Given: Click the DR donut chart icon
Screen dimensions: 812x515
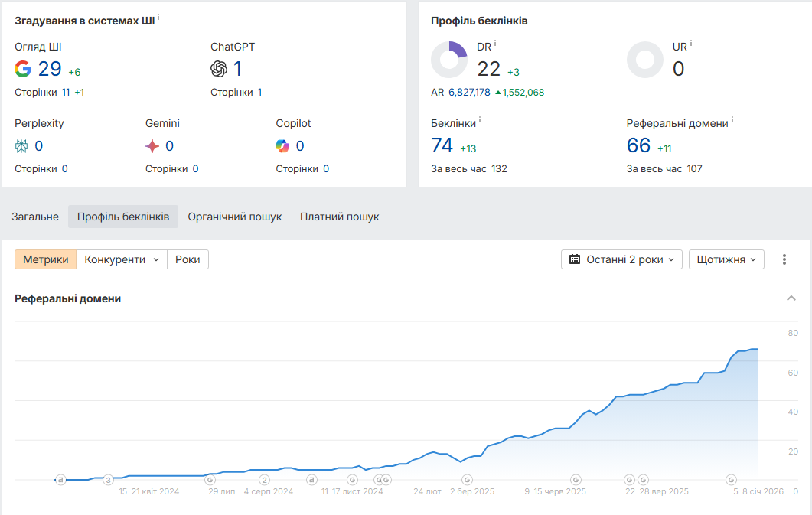Looking at the screenshot, I should [x=449, y=60].
